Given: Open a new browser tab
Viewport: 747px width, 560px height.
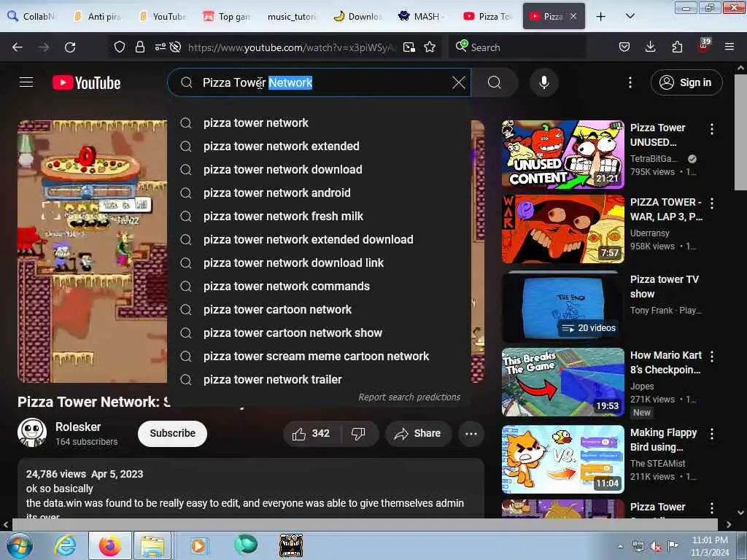Looking at the screenshot, I should (x=601, y=17).
